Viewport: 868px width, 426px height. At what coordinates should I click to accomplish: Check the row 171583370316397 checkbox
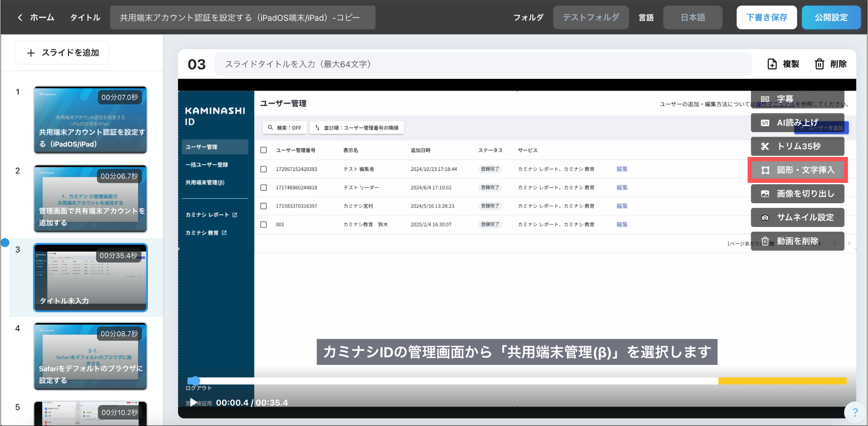(x=264, y=206)
